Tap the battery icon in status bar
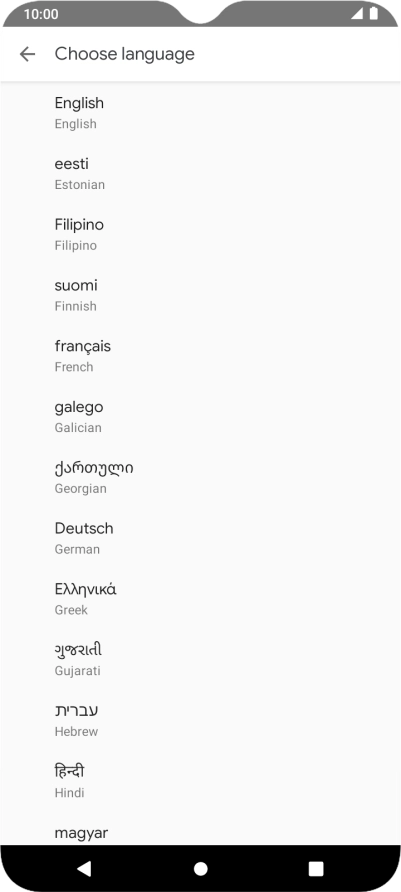 [373, 13]
